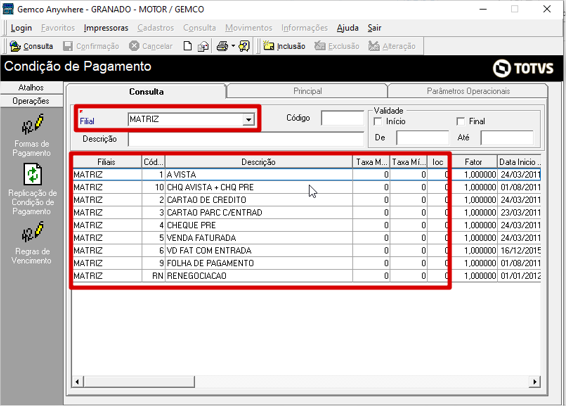Open the Impressoras menu
The width and height of the screenshot is (566, 406).
pyautogui.click(x=106, y=28)
